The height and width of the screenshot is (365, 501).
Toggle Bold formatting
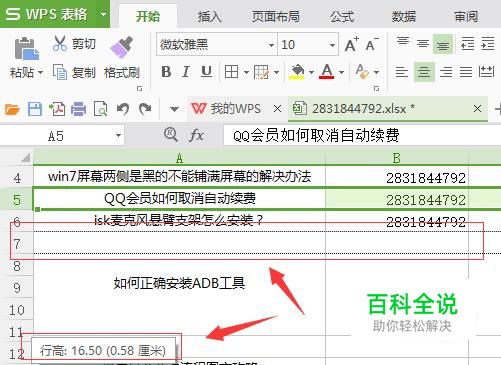pos(166,72)
